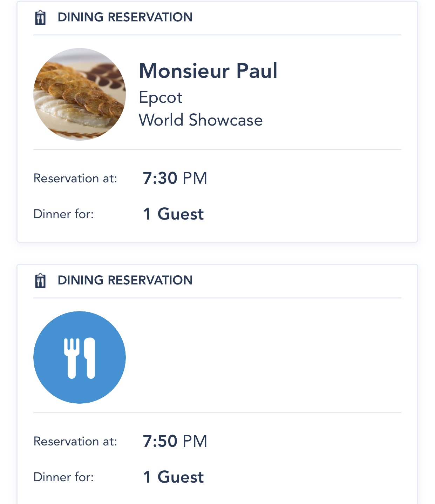Viewport: 435px width, 504px height.
Task: Click the Epcot park label
Action: [x=161, y=98]
